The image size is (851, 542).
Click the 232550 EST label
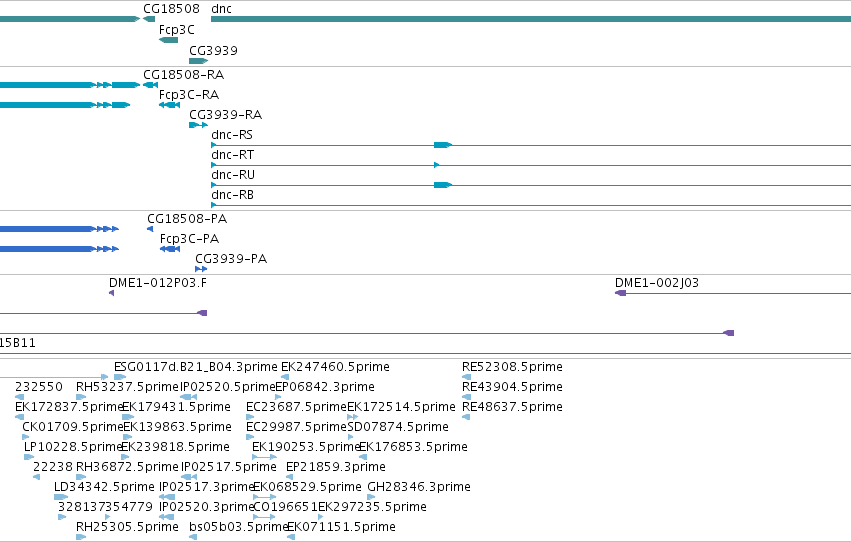tap(39, 387)
